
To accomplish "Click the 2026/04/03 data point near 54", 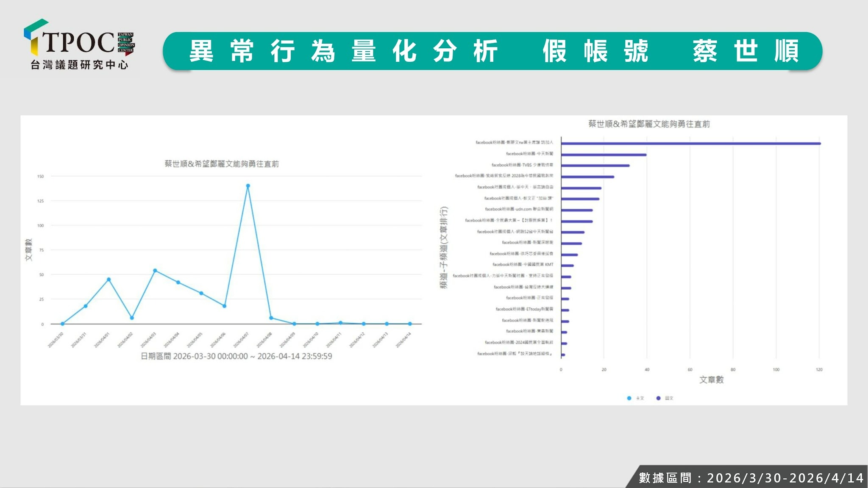I will click(155, 271).
